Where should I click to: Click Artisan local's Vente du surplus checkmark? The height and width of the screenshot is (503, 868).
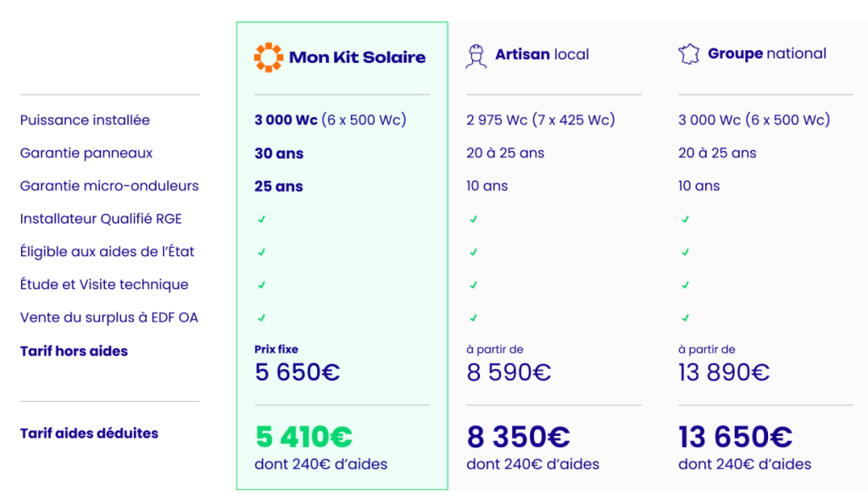pos(473,318)
